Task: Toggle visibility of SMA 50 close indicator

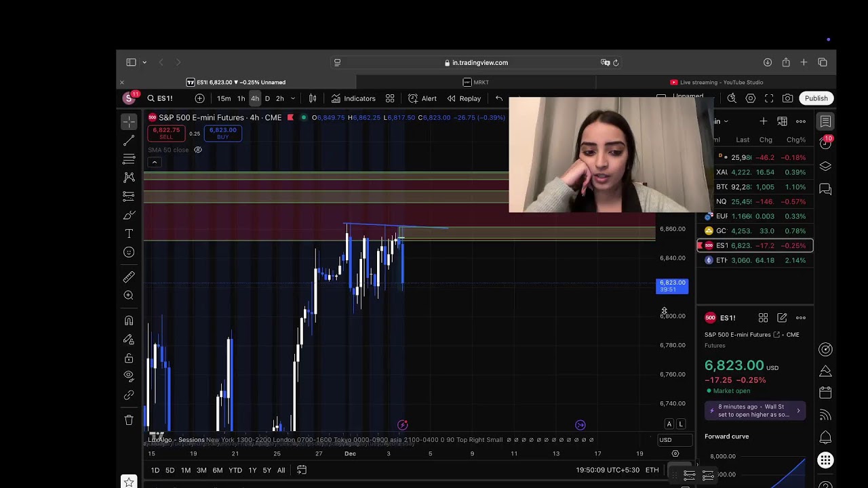Action: [198, 150]
